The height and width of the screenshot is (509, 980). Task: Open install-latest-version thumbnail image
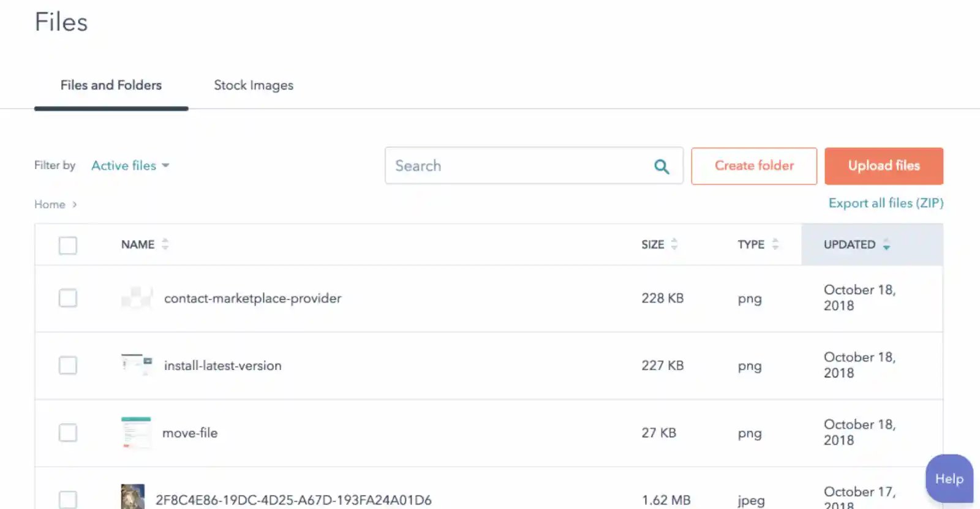click(x=137, y=365)
